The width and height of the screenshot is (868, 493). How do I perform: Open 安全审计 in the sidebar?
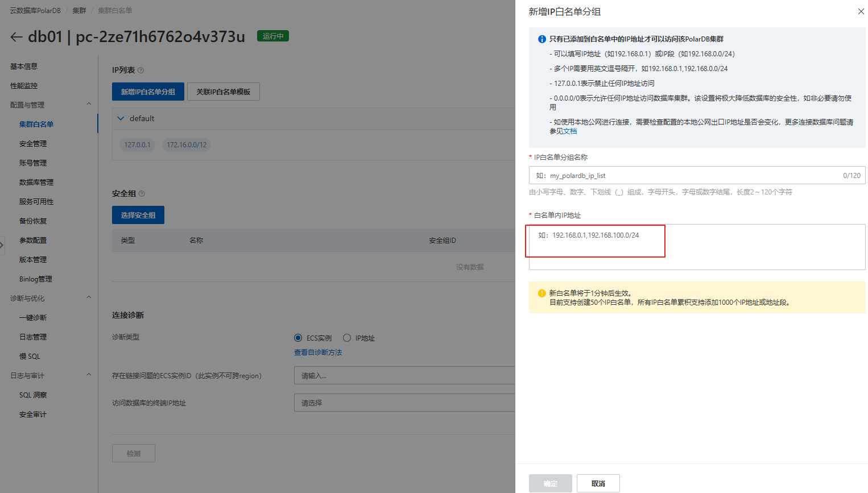click(x=33, y=415)
